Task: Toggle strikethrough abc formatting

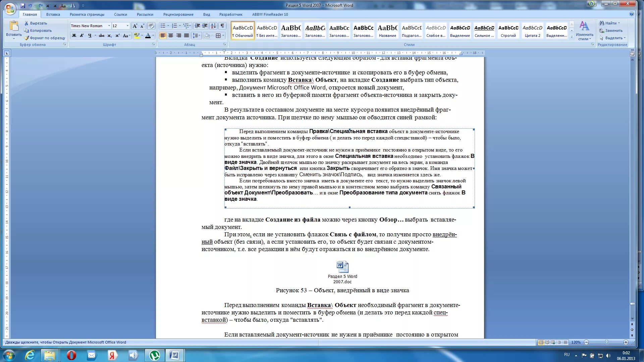Action: 102,36
